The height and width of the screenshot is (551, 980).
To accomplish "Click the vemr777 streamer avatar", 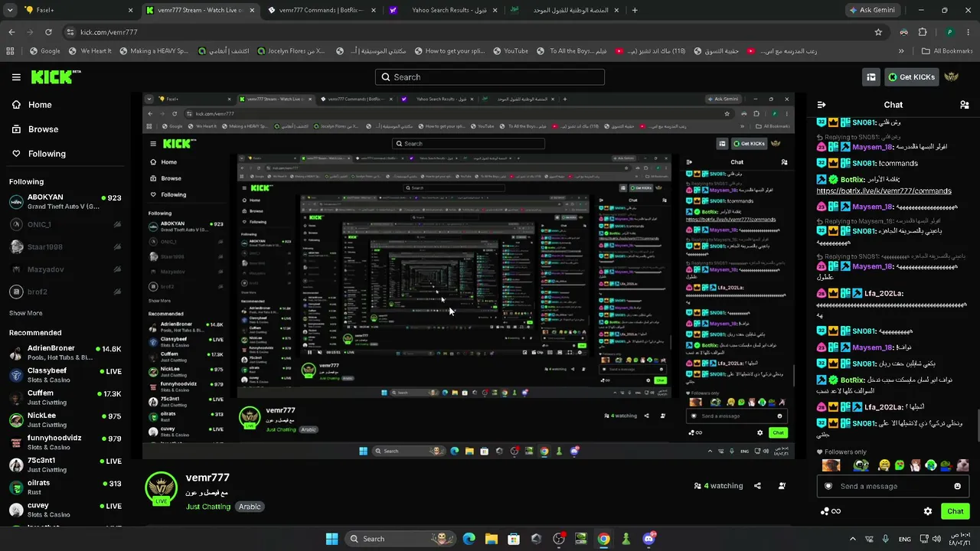I will pos(161,487).
